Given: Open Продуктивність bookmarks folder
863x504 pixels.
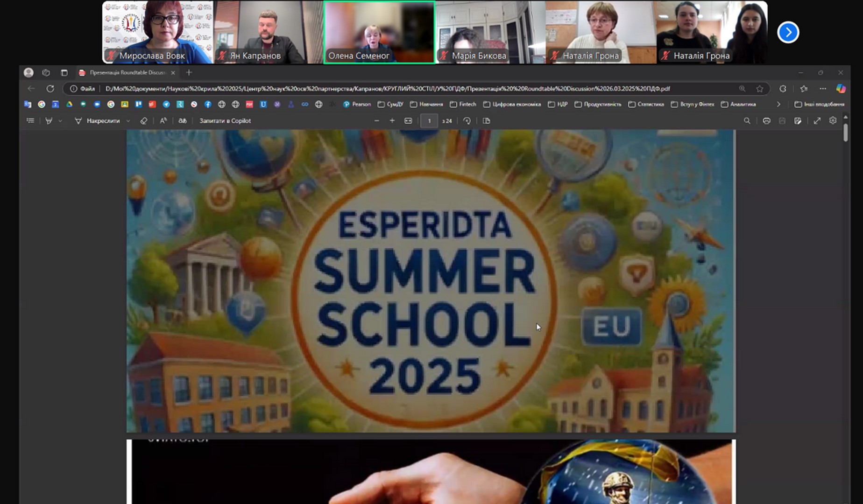Looking at the screenshot, I should click(598, 105).
